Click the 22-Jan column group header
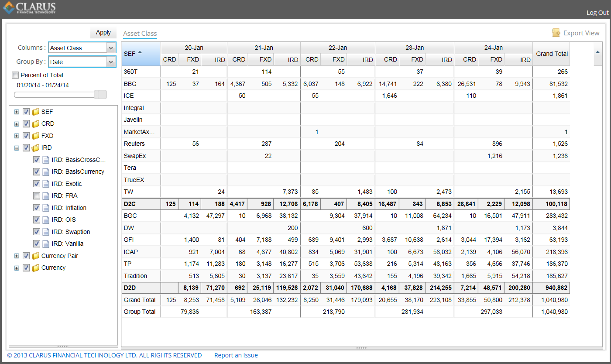Viewport: 611px width, 364px height. tap(338, 48)
